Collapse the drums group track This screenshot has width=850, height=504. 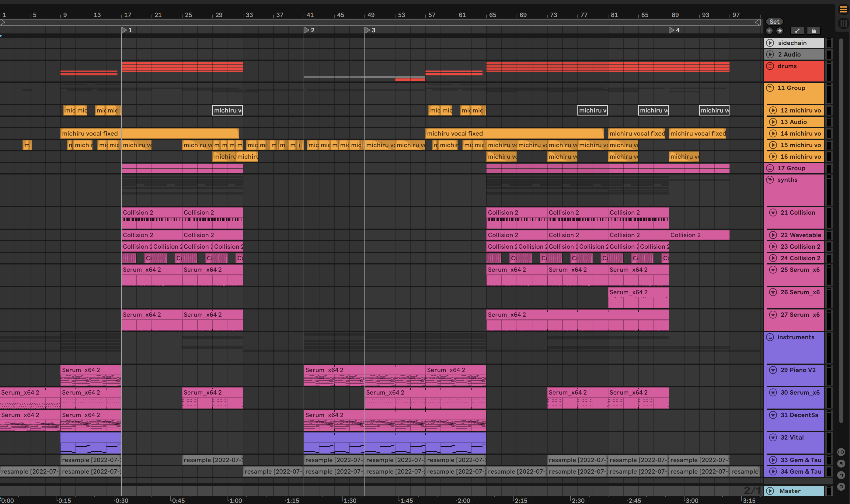(770, 66)
